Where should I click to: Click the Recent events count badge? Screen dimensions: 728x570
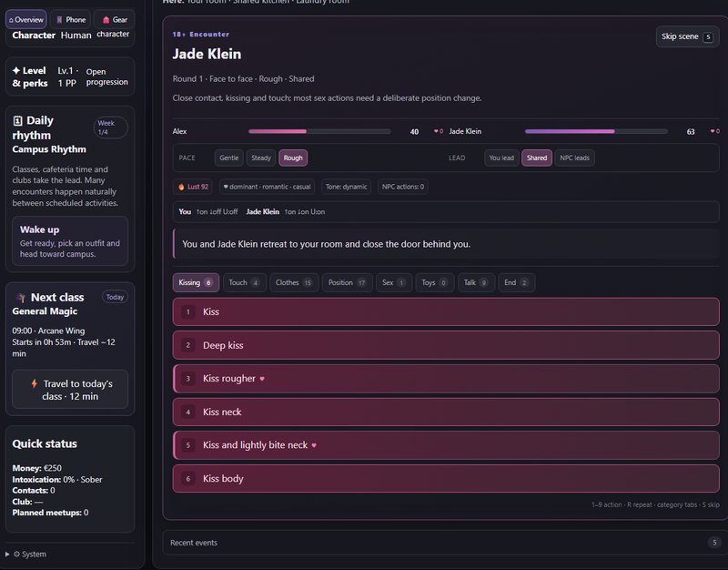pyautogui.click(x=714, y=543)
